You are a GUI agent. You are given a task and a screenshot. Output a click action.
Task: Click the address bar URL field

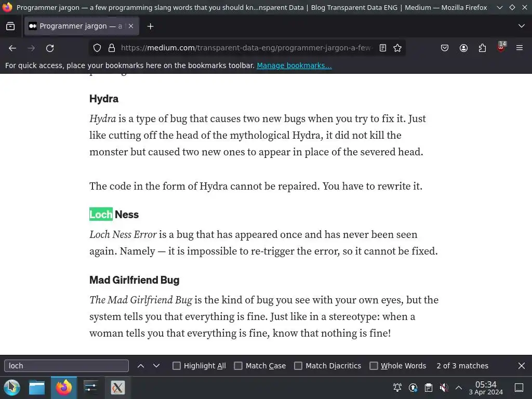pos(247,48)
